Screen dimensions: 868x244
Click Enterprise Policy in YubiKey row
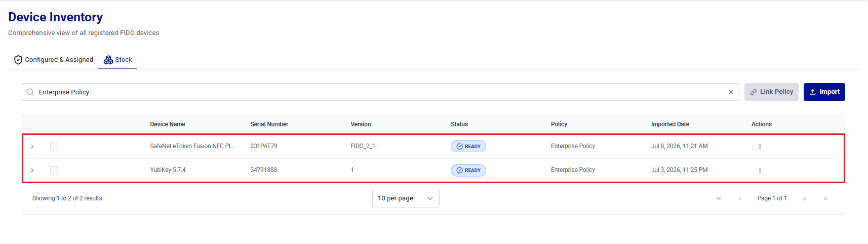(573, 170)
